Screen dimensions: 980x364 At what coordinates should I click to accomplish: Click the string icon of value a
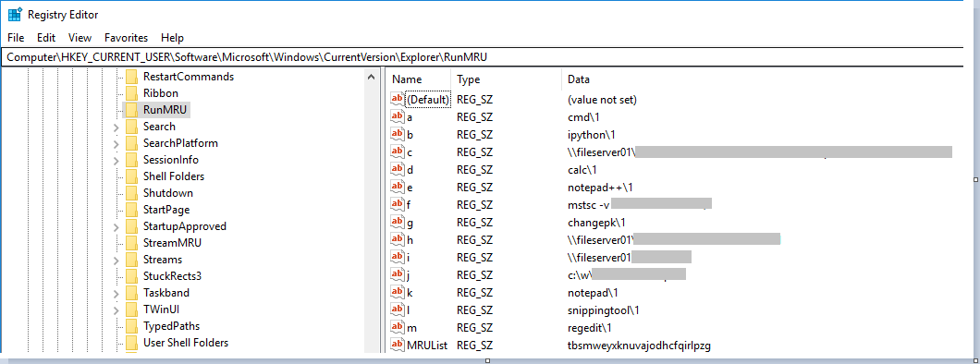[397, 116]
